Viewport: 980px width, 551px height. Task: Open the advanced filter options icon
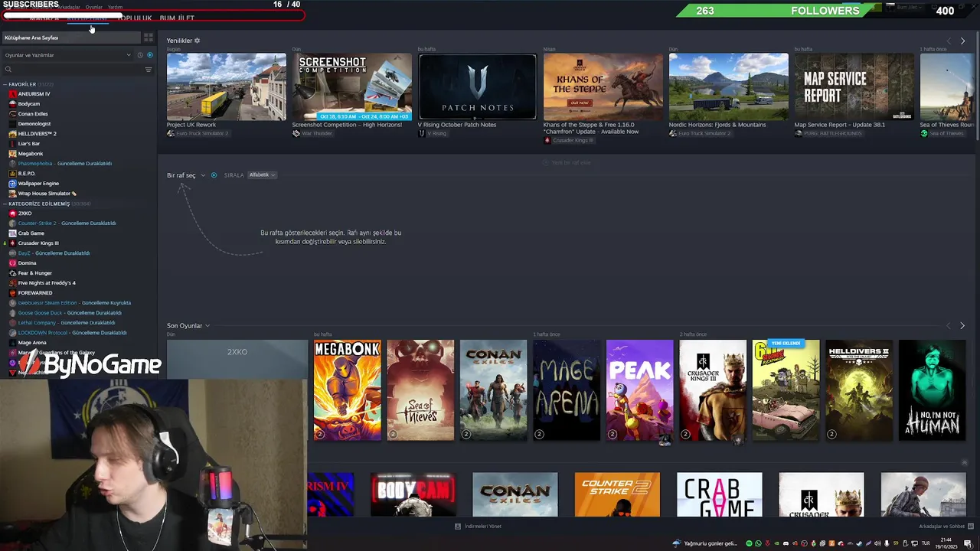149,70
